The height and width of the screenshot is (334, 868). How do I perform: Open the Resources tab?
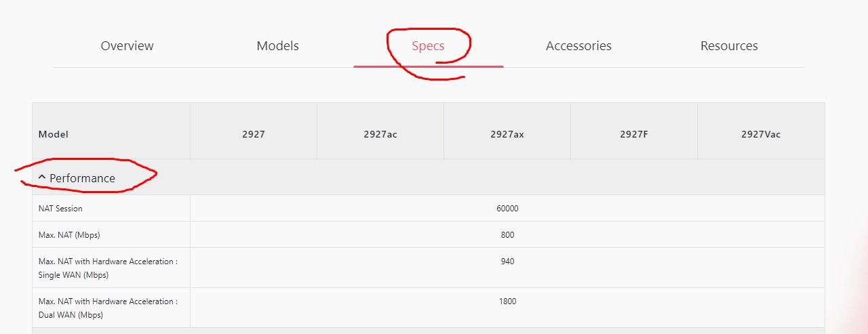[729, 46]
